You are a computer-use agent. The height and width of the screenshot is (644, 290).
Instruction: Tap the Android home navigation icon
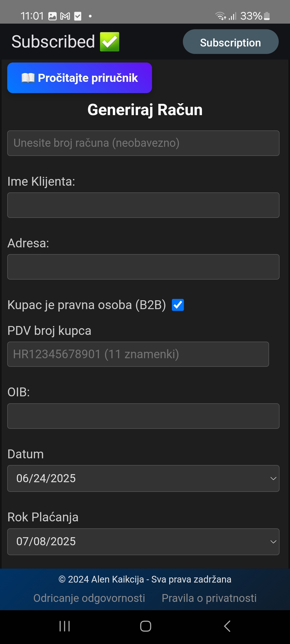coord(146,626)
